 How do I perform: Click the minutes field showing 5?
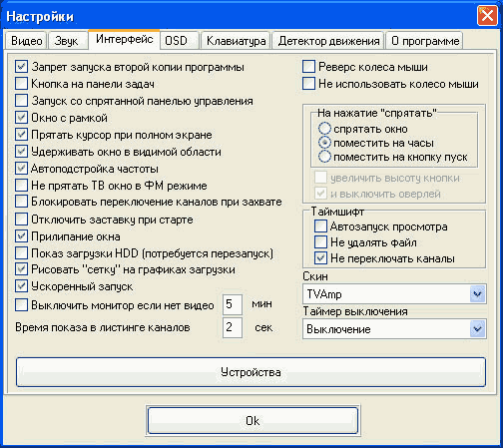point(233,304)
